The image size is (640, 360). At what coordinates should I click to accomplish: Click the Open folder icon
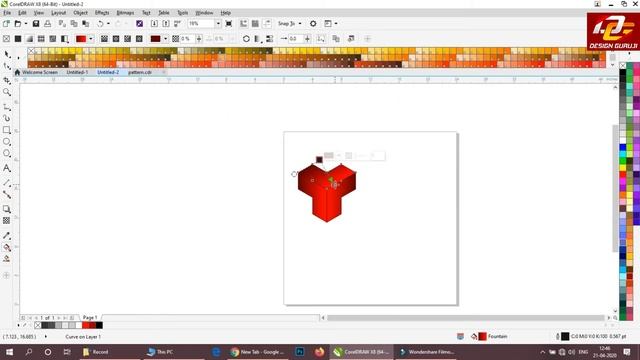click(18, 24)
